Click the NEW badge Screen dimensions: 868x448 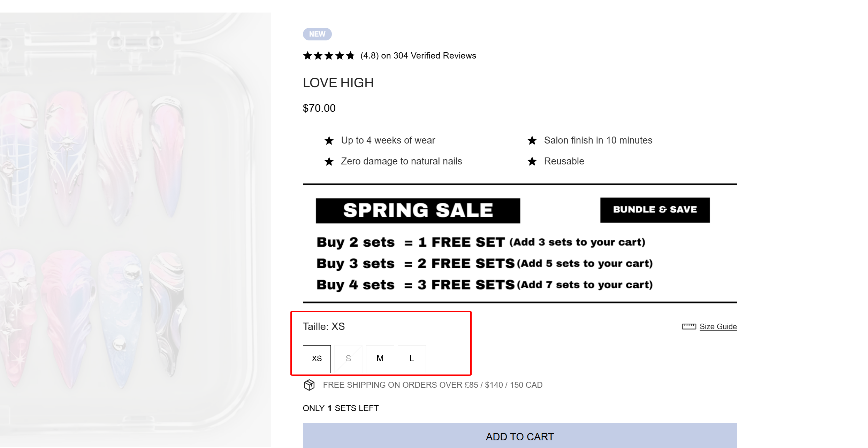317,34
